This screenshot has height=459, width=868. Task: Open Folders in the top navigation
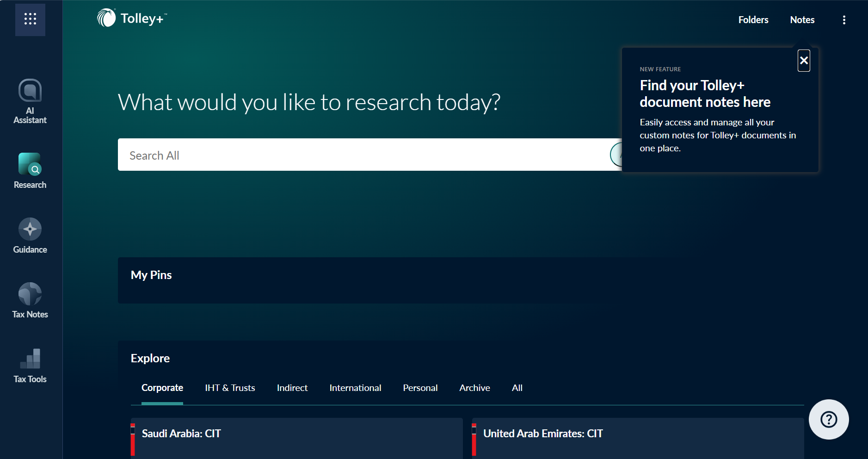tap(753, 20)
